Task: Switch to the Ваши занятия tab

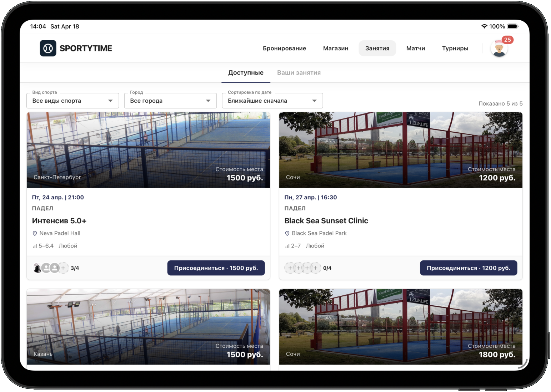Action: (x=299, y=73)
